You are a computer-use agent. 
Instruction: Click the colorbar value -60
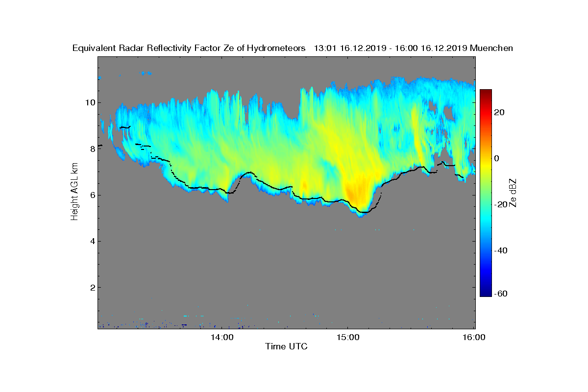(501, 294)
